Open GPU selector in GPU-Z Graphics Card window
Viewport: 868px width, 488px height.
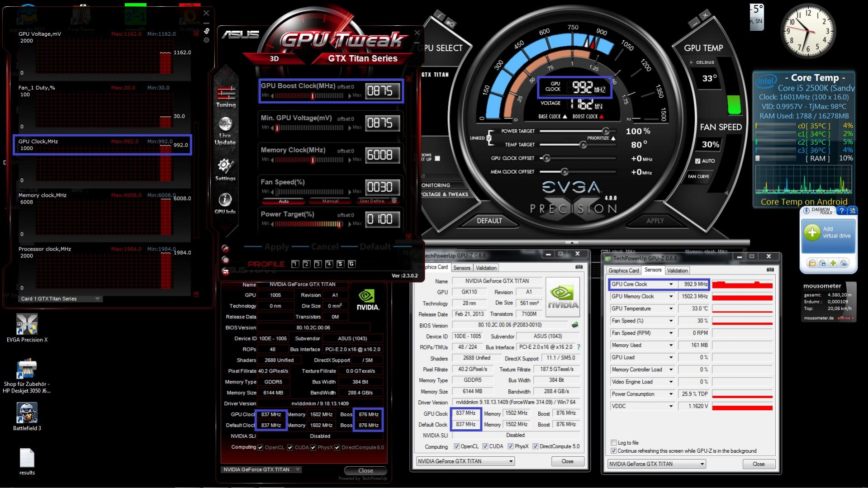pyautogui.click(x=465, y=461)
